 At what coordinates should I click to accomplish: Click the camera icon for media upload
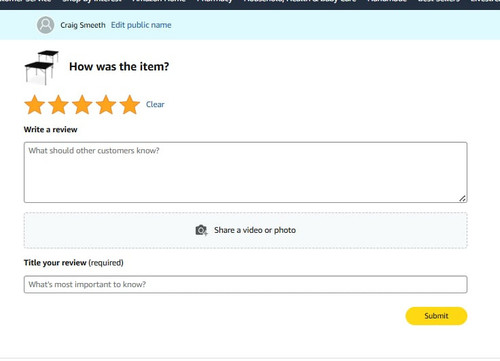point(201,230)
